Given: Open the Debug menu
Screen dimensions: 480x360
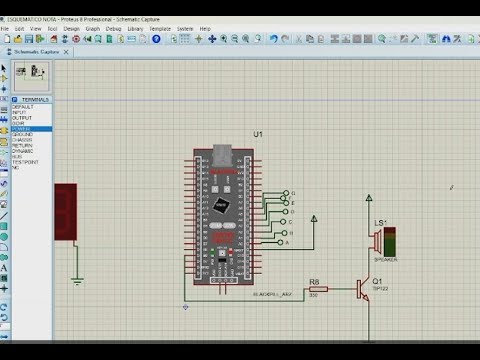Looking at the screenshot, I should 113,29.
